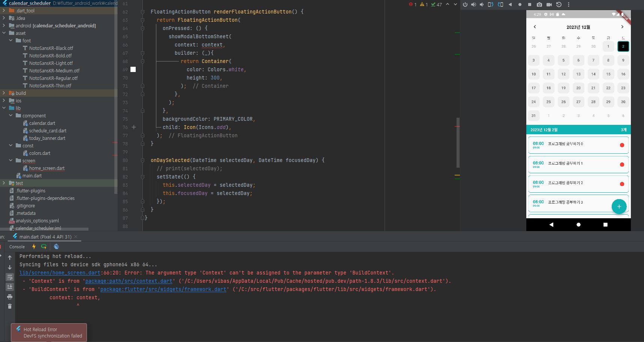The image size is (644, 342).
Task: Take an emulator screenshot with the camera icon
Action: 539,4
